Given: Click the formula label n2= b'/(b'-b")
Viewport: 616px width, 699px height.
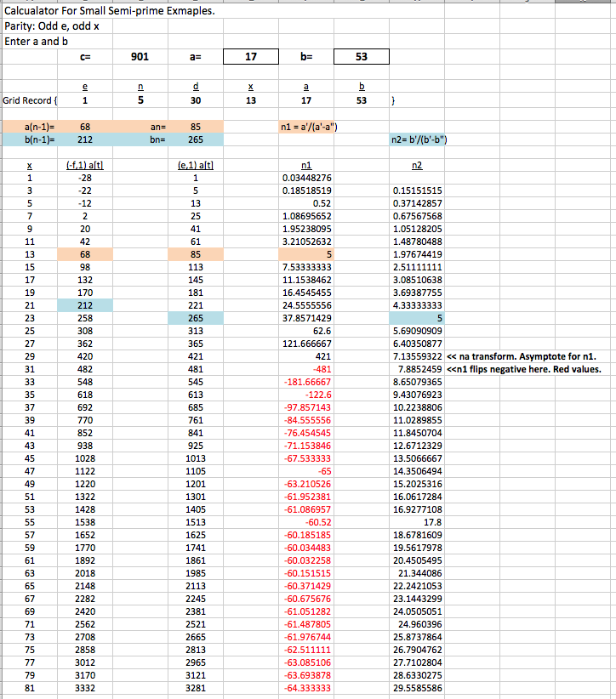Looking at the screenshot, I should coord(419,139).
